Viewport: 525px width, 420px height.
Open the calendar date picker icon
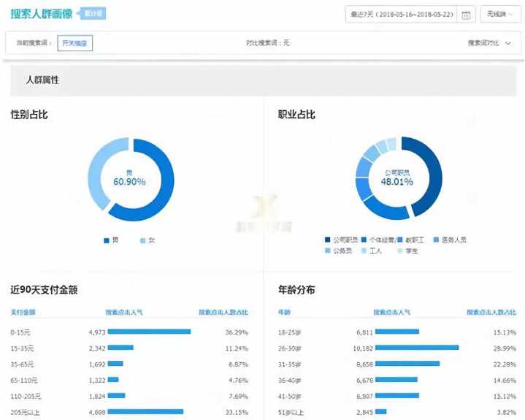pyautogui.click(x=466, y=15)
